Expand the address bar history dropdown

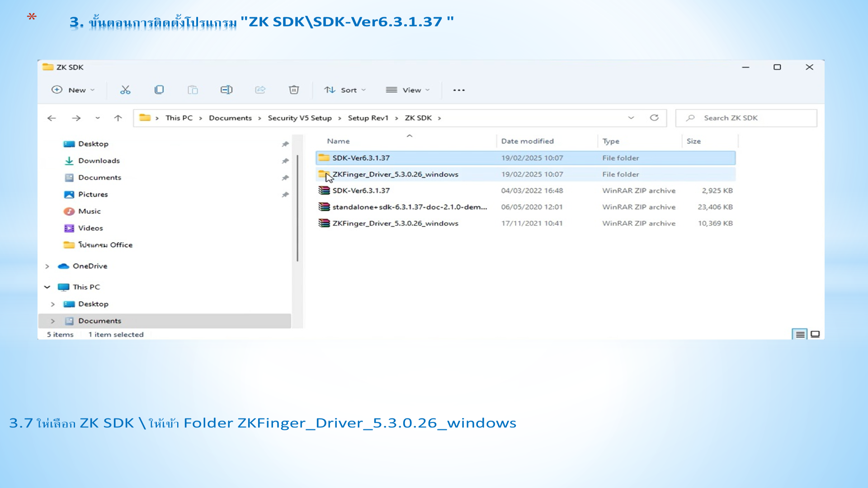tap(631, 118)
